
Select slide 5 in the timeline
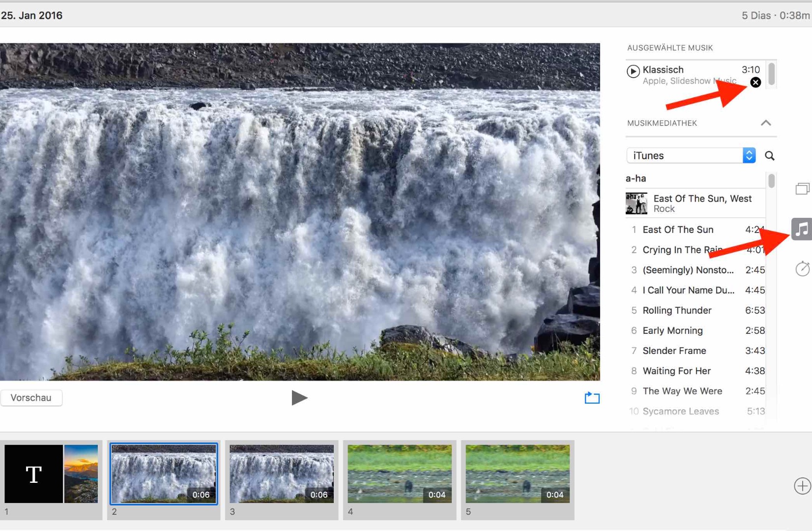pos(518,474)
